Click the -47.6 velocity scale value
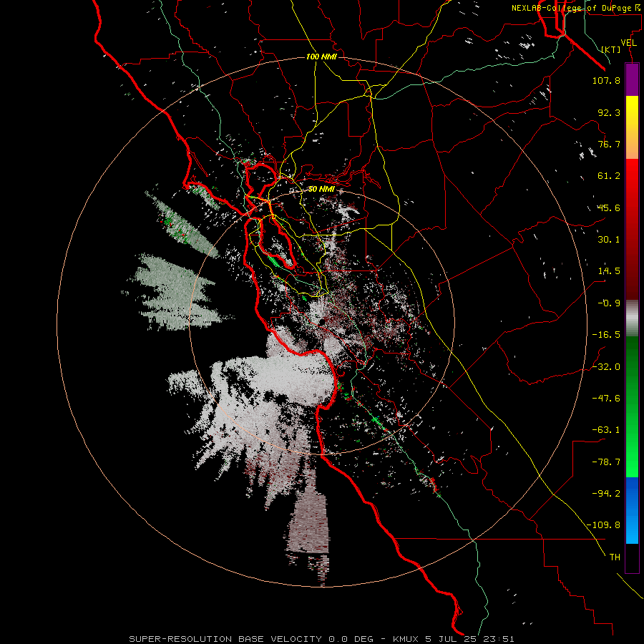The image size is (644, 644). click(606, 399)
